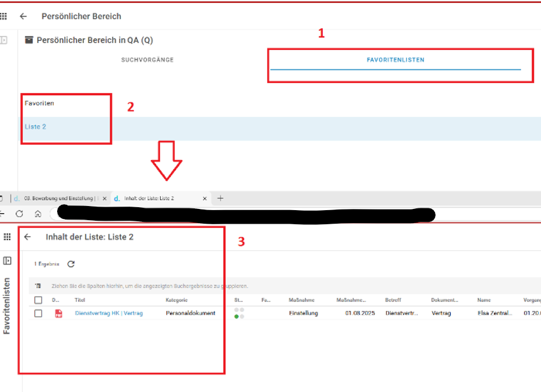
Task: Click back arrow beside Inhalt der Liste
Action: tap(27, 237)
